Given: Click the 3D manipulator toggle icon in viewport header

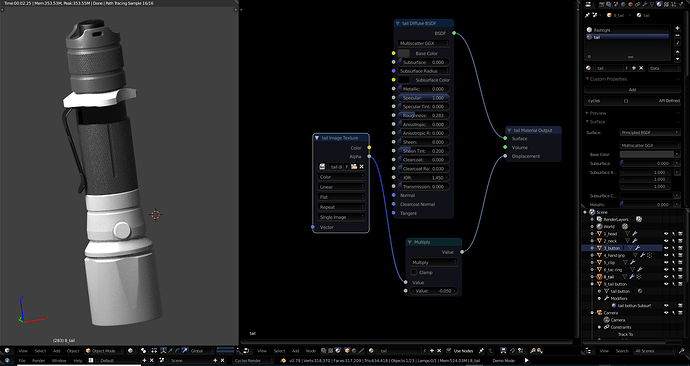Looking at the screenshot, I should (x=163, y=351).
